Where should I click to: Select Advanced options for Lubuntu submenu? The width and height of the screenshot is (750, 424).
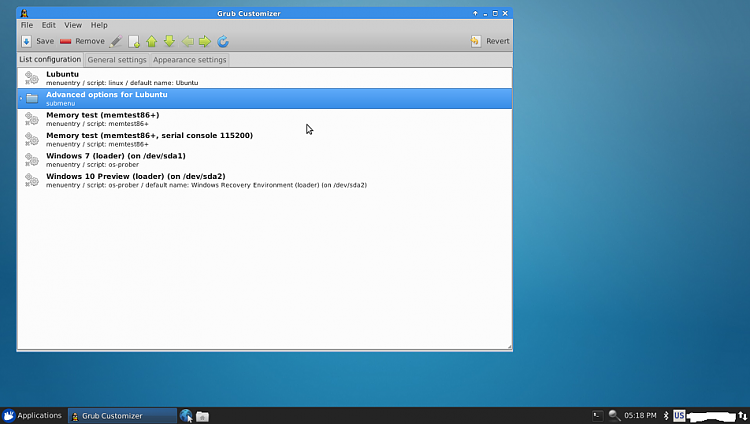[265, 99]
